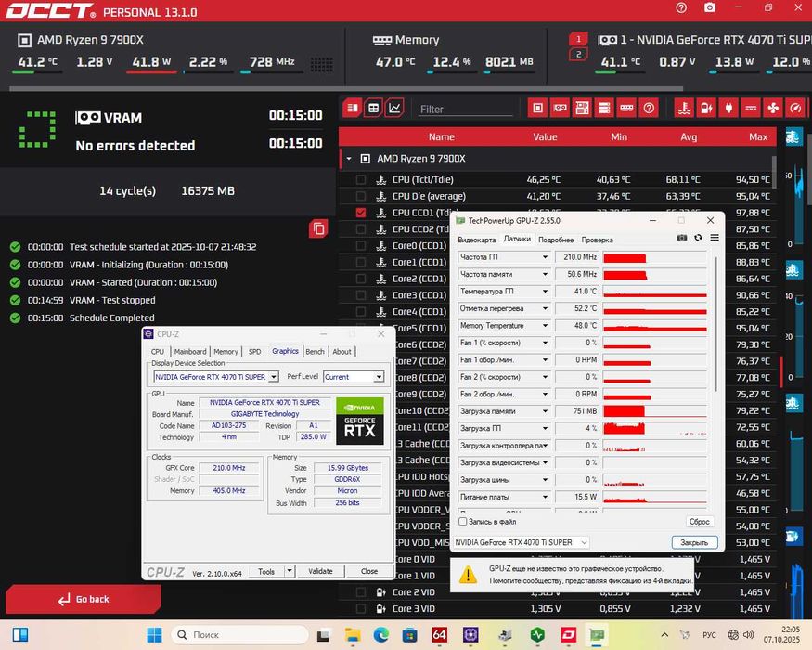Click Go back button in OCCT
The height and width of the screenshot is (650, 812).
[x=84, y=599]
